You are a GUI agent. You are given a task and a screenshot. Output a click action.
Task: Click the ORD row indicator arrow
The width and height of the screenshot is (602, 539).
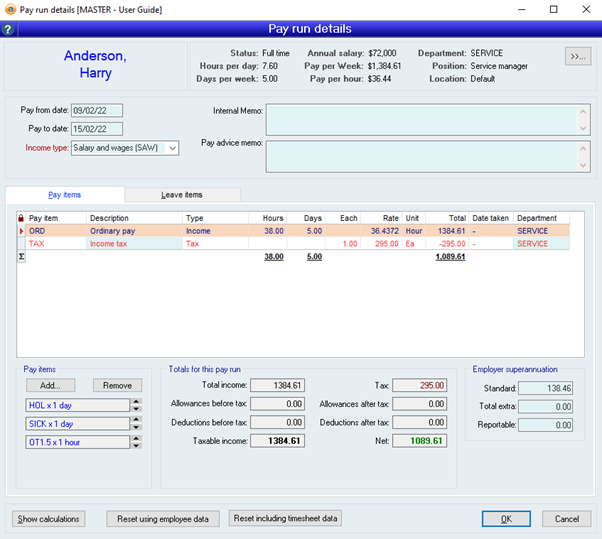pyautogui.click(x=21, y=230)
